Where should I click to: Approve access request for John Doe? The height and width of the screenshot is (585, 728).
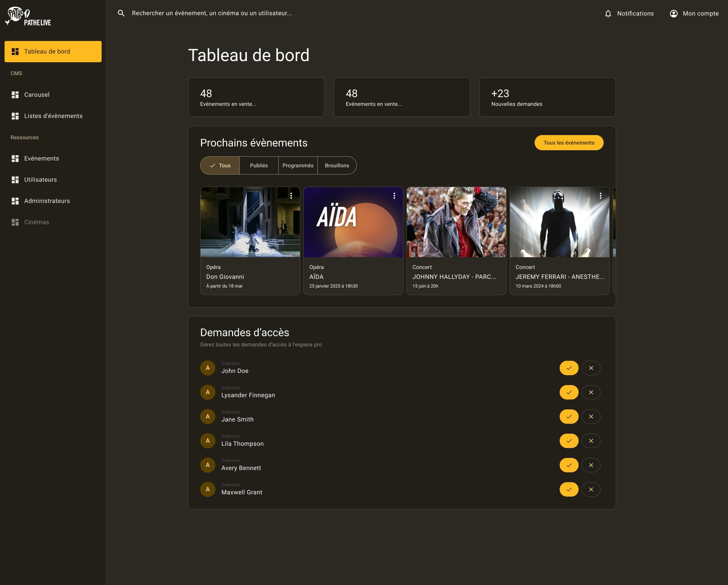tap(569, 368)
